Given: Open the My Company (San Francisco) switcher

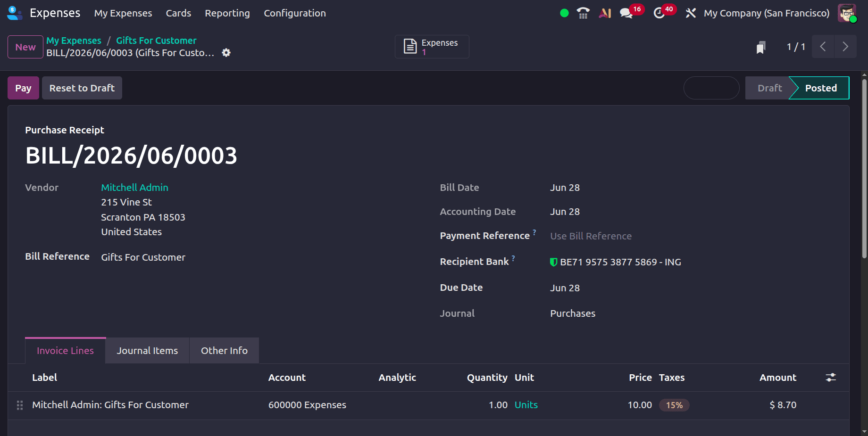Looking at the screenshot, I should point(767,13).
